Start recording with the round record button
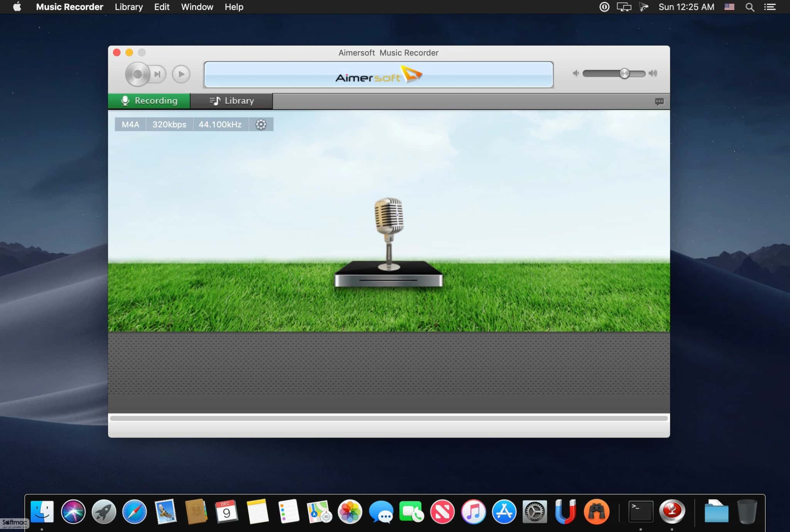This screenshot has height=532, width=790. pyautogui.click(x=137, y=74)
